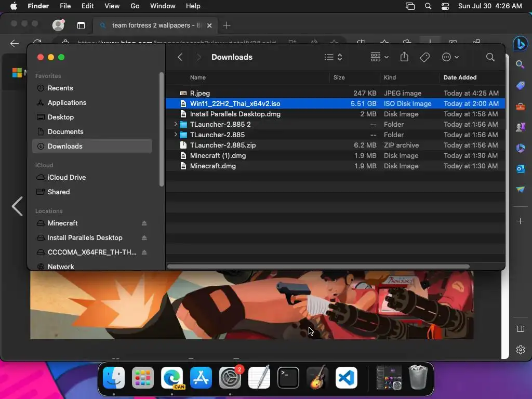Sort files by Kind column

(x=390, y=77)
